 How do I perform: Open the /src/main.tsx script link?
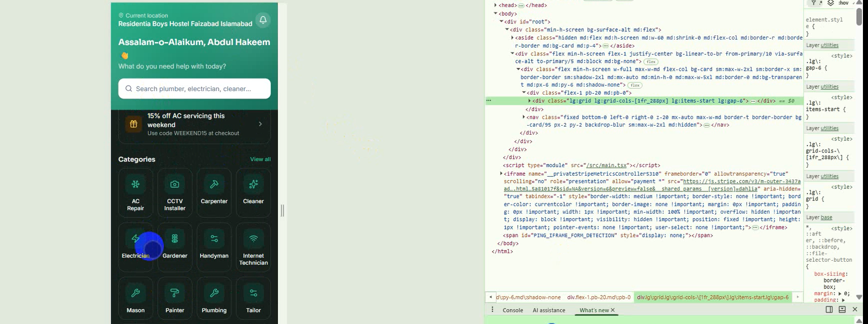pos(606,166)
